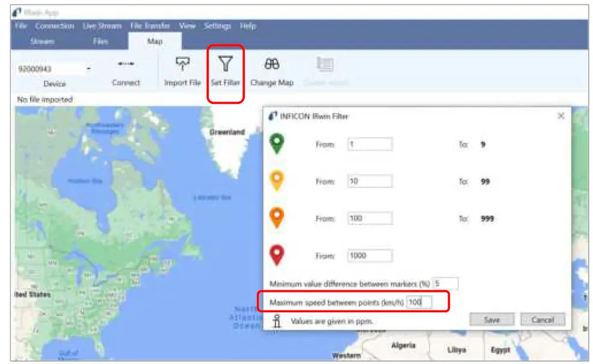Click the maximum speed between points field
Viewport: 593px width, 364px height.
point(419,302)
